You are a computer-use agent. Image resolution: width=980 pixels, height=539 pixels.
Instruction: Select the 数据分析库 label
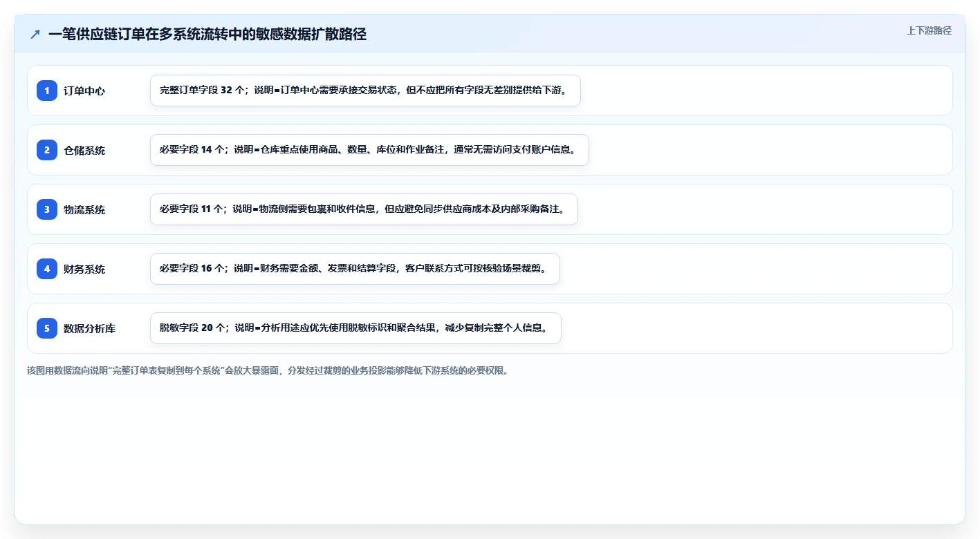90,328
